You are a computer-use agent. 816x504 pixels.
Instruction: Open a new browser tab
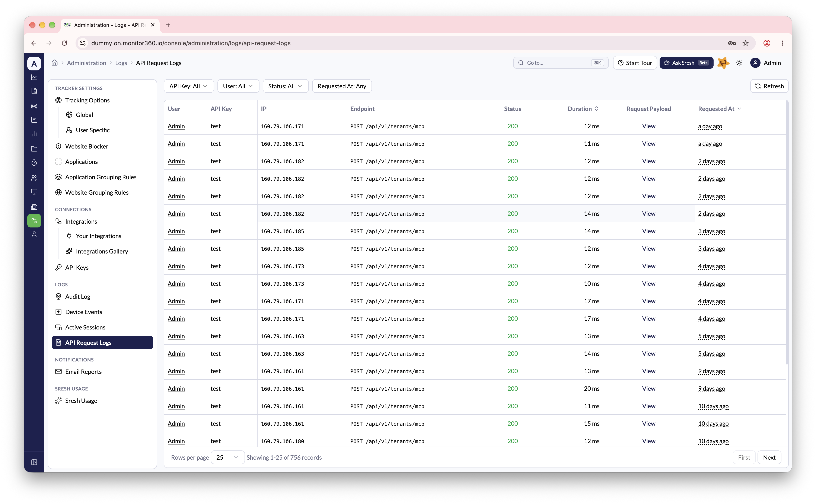tap(168, 25)
